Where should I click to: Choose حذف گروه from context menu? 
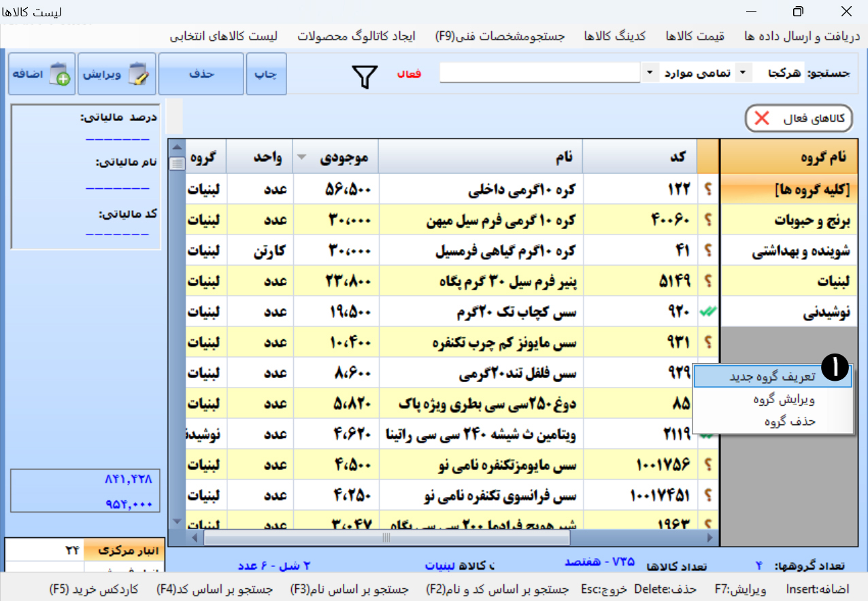(773, 422)
